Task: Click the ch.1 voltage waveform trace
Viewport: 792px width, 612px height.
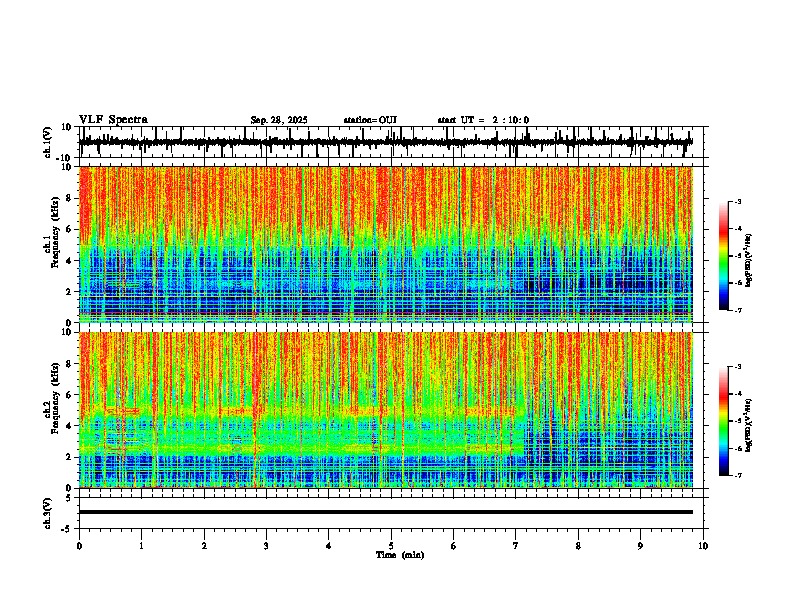Action: click(x=385, y=142)
